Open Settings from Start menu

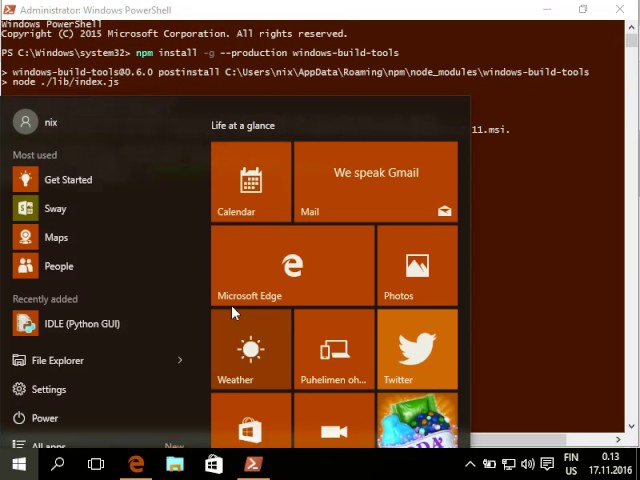click(x=39, y=389)
